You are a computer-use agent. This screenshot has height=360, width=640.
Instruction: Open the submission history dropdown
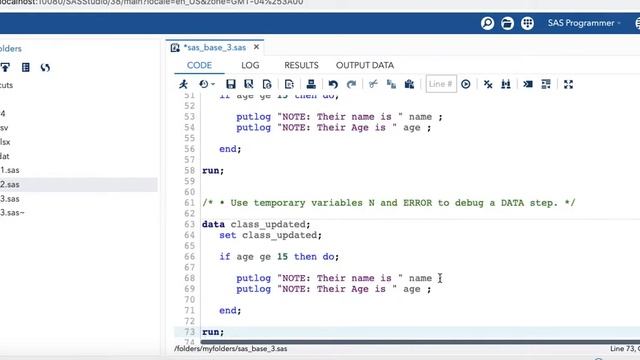pyautogui.click(x=207, y=84)
